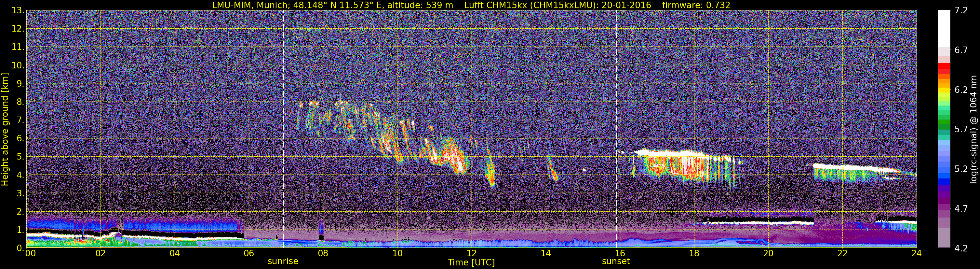Click the height axis tick label 3
Image resolution: width=980 pixels, height=269 pixels.
(x=20, y=193)
